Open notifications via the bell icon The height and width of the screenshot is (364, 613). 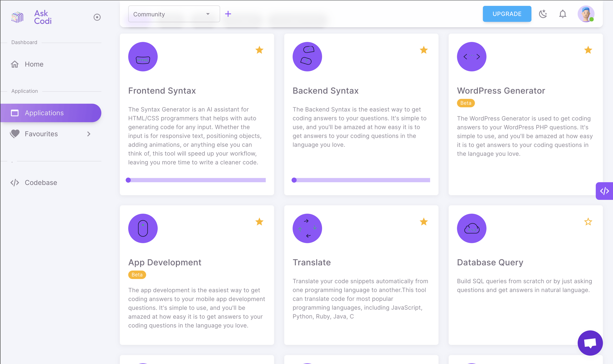563,14
